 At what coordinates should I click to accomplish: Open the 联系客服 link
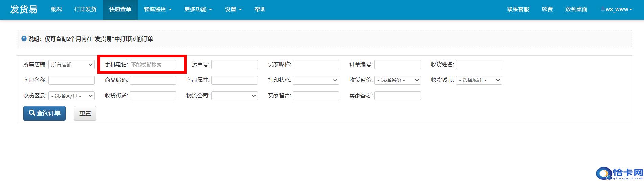[x=518, y=9]
